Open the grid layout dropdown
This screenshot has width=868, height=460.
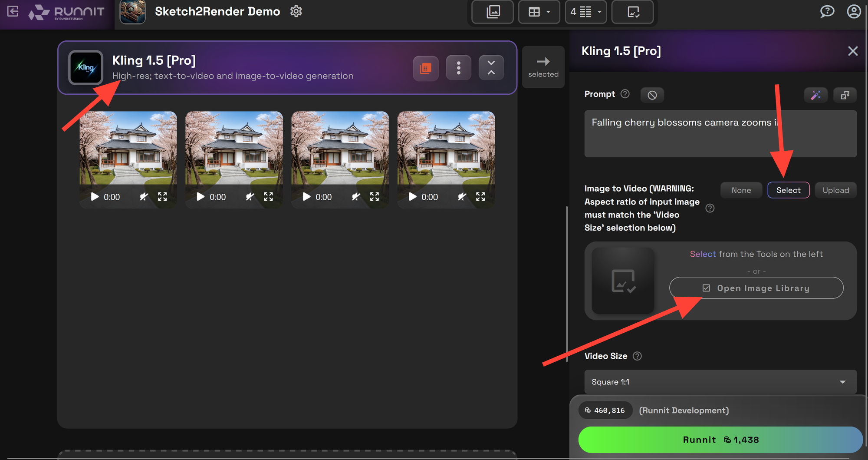(x=539, y=12)
